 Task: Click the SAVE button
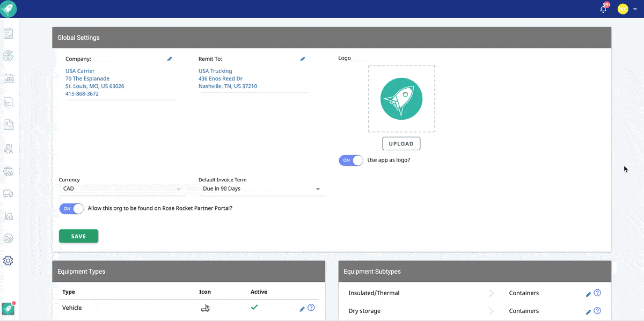pyautogui.click(x=78, y=236)
